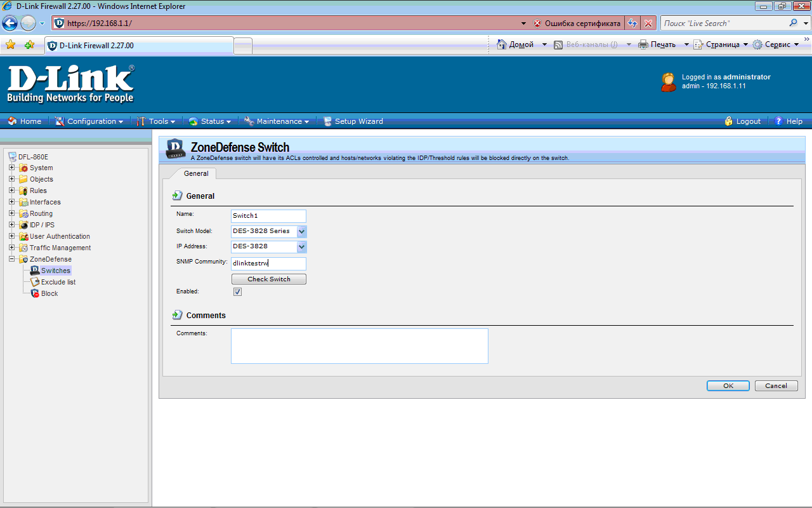
Task: Launch the Setup Wizard
Action: pyautogui.click(x=353, y=121)
